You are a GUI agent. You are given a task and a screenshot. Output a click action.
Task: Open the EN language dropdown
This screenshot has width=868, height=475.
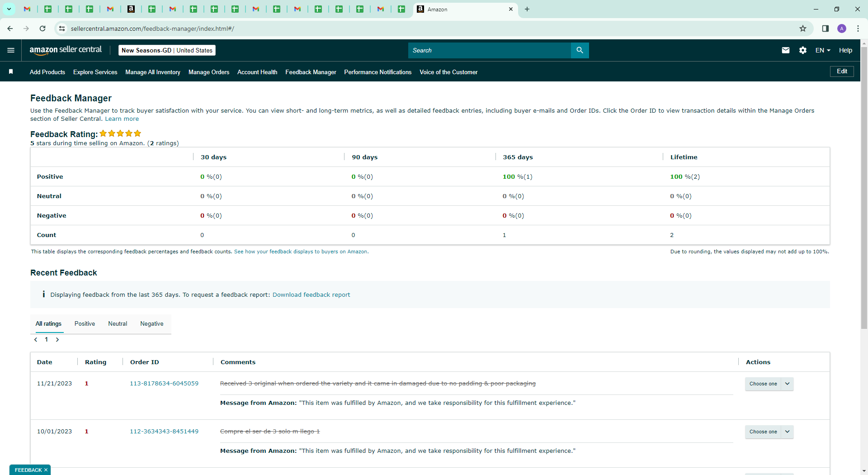pos(823,50)
